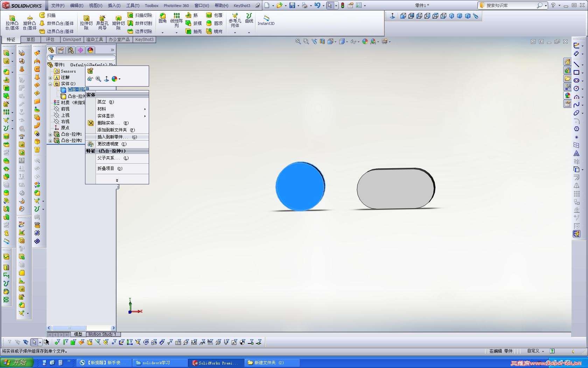Select the Shell (抽壳) tool
Viewport: 588px width, 368px height.
coord(194,32)
